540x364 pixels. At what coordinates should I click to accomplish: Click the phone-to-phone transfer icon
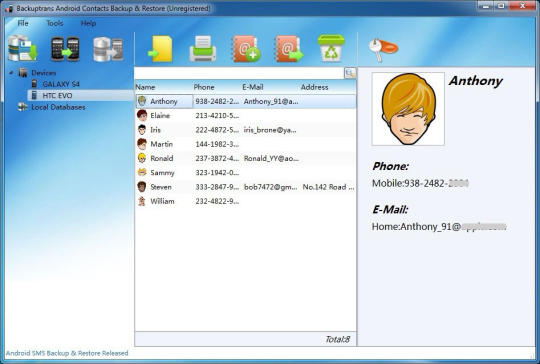coord(65,49)
